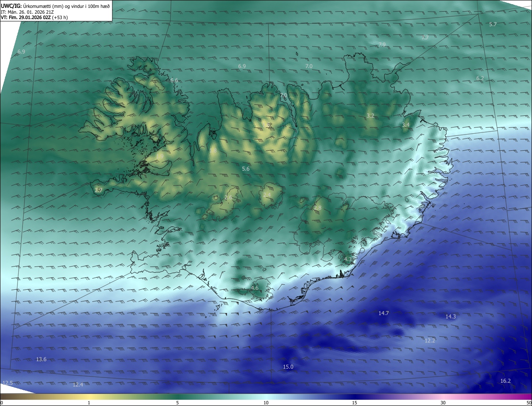Click the UWC/IG map title text

[x=55, y=5]
